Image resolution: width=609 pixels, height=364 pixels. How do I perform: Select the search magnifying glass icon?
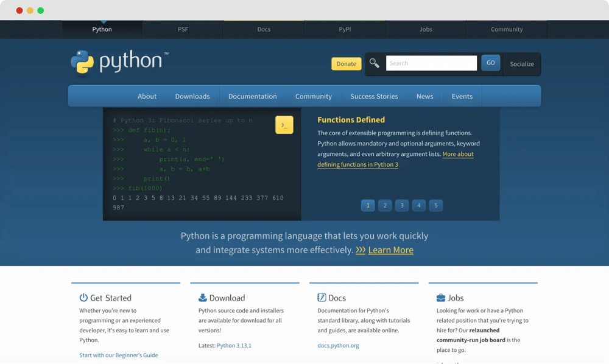coord(374,63)
